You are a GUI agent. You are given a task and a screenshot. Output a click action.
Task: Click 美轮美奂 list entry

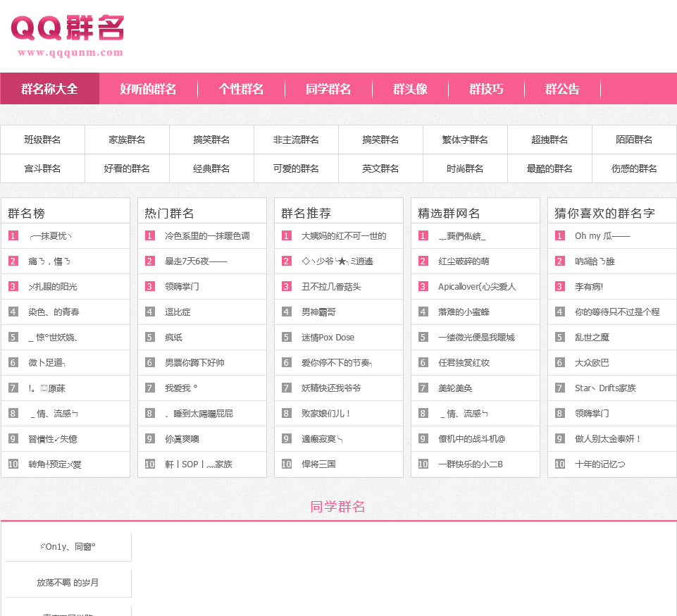[455, 388]
